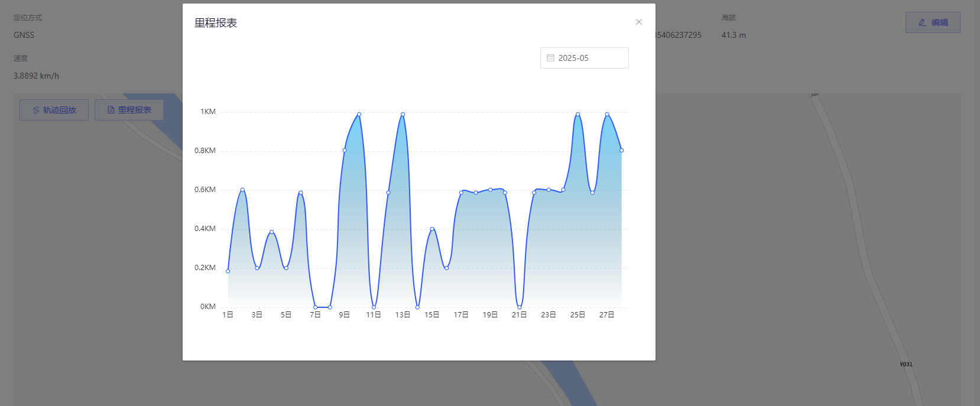
Task: Close the 里程报表 dialog
Action: 638,22
